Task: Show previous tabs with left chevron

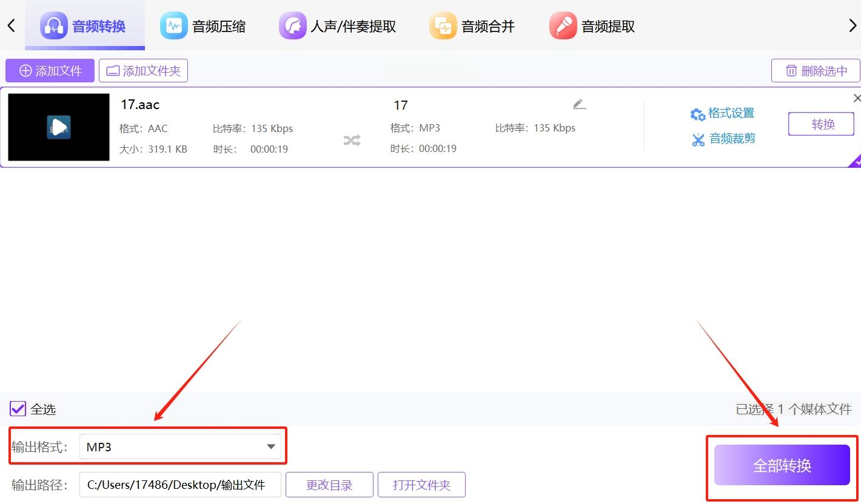Action: (11, 25)
